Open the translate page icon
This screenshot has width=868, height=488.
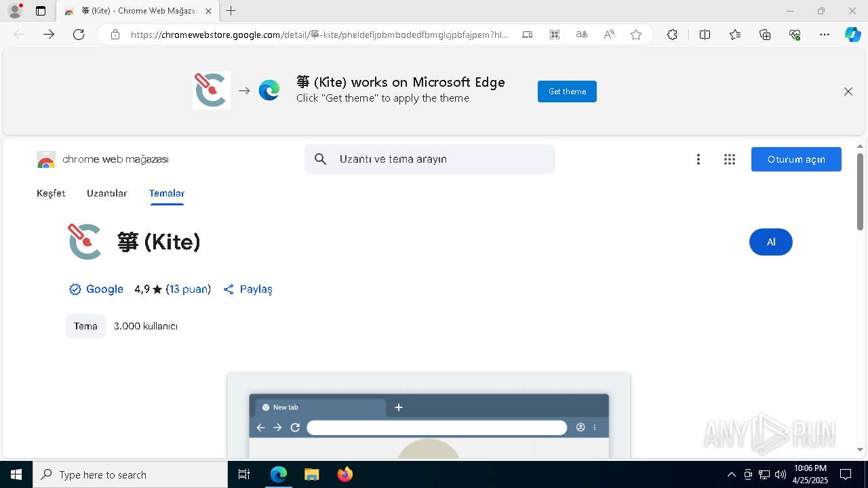(582, 35)
